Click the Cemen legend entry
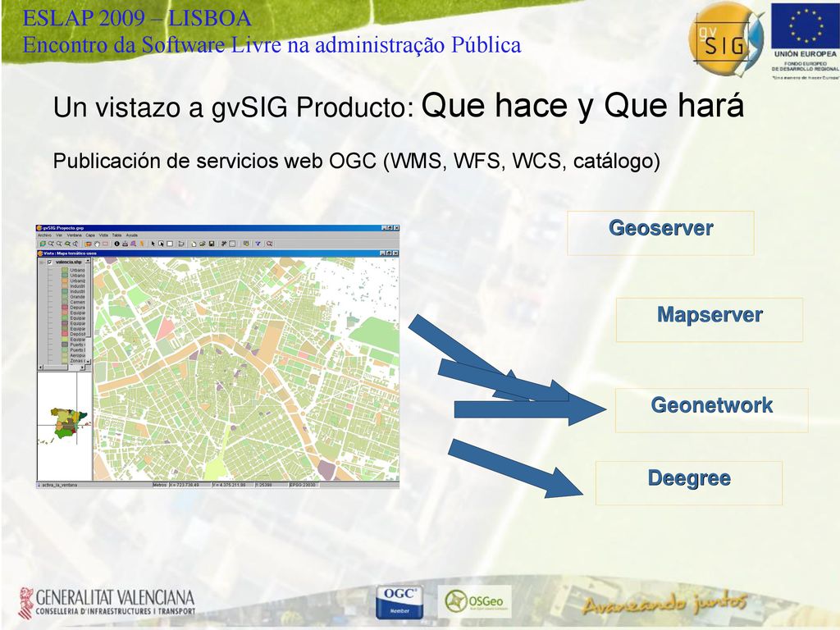This screenshot has width=840, height=630. pyautogui.click(x=78, y=302)
